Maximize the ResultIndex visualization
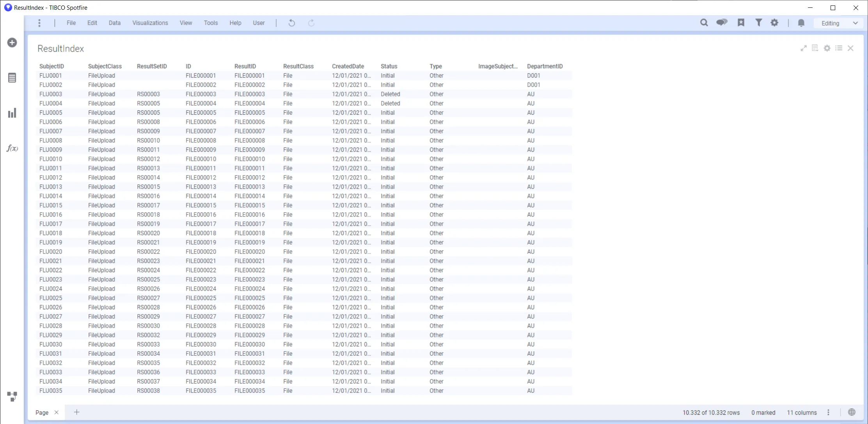 point(803,48)
